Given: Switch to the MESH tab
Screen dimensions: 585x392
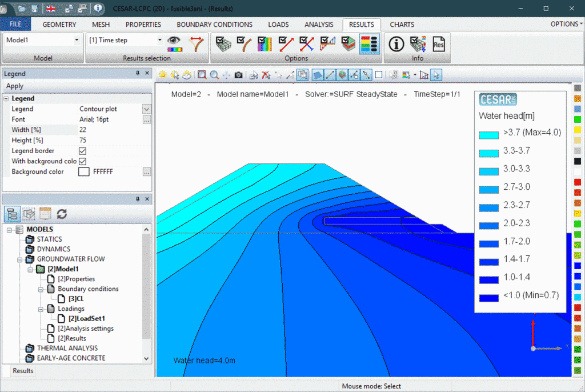Looking at the screenshot, I should point(101,25).
